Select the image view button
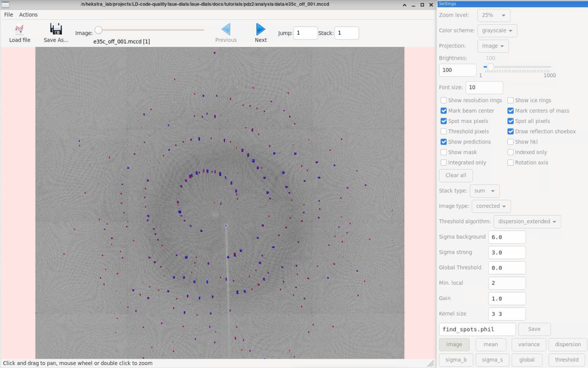The height and width of the screenshot is (368, 588). [454, 345]
